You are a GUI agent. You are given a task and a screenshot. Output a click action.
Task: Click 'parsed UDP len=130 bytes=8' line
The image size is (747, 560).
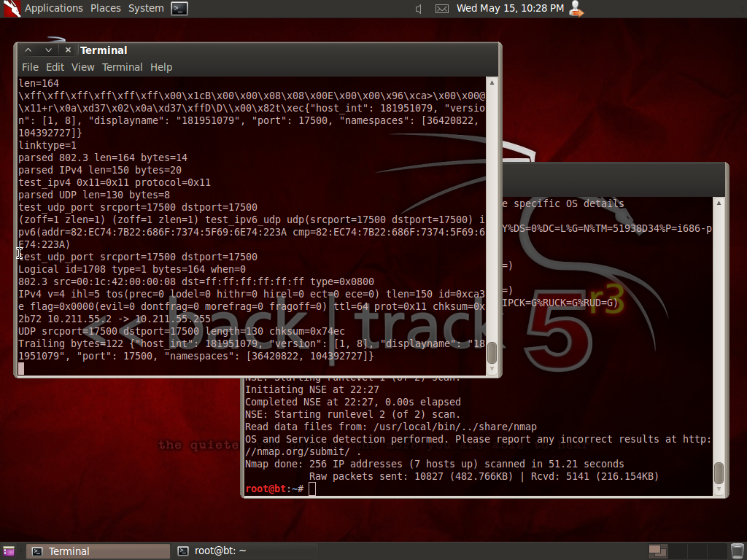point(94,195)
